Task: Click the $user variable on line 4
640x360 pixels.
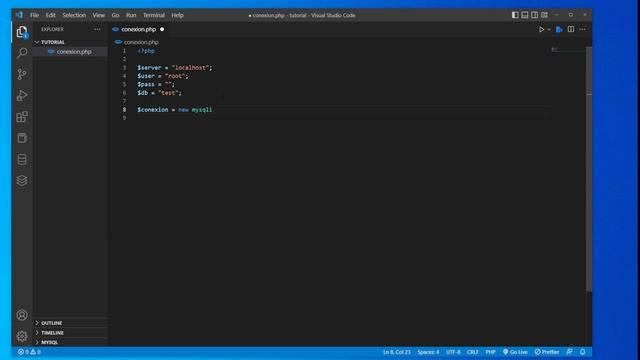Action: pyautogui.click(x=146, y=76)
